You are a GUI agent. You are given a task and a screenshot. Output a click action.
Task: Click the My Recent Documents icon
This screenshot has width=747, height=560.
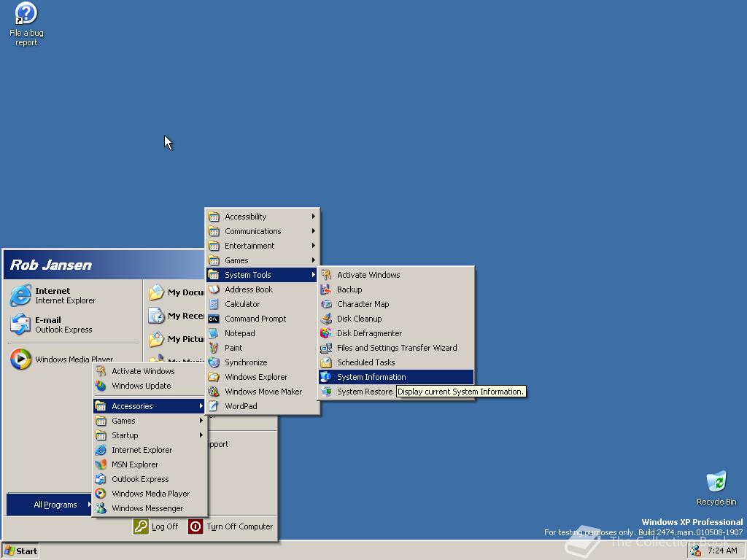pyautogui.click(x=156, y=315)
